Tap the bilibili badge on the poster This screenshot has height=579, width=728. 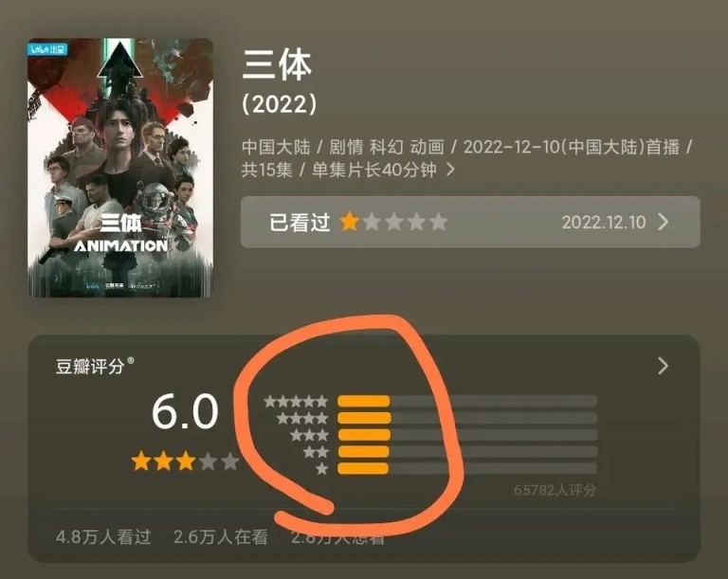[x=47, y=49]
